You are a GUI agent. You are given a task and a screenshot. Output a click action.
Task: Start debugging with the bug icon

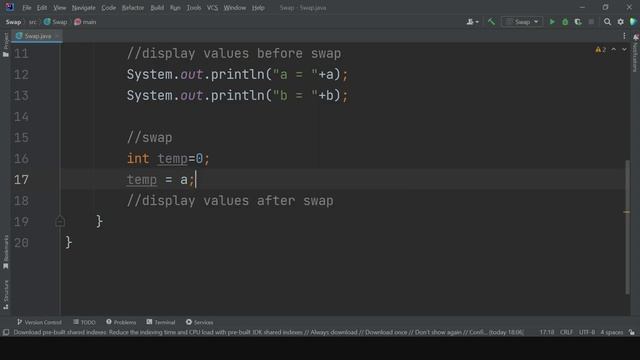pyautogui.click(x=565, y=22)
